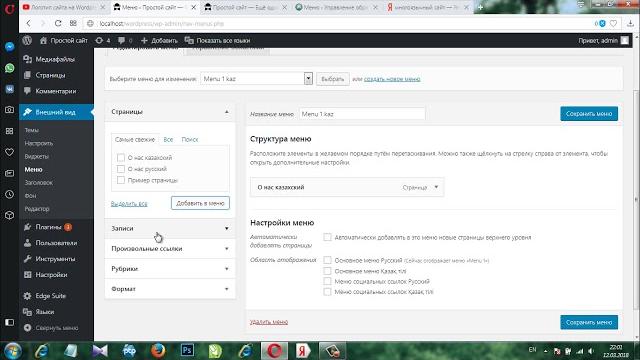Image resolution: width=640 pixels, height=360 pixels.
Task: Click the browser address bar
Action: click(x=339, y=24)
